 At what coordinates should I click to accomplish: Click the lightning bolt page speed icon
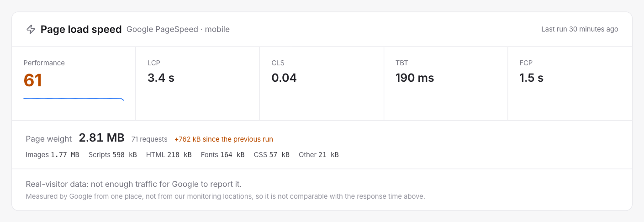tap(31, 30)
